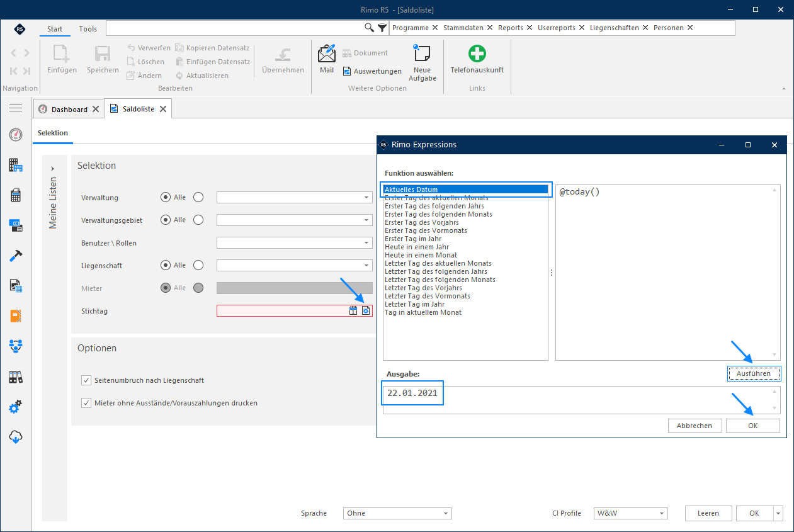
Task: Toggle the hamburger menu in the sidebar
Action: (x=16, y=108)
